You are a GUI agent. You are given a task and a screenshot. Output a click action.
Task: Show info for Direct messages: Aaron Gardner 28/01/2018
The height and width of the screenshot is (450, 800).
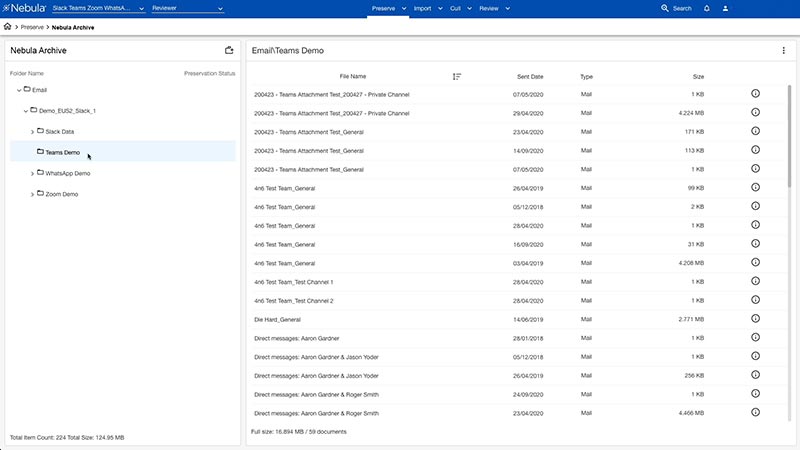point(756,337)
